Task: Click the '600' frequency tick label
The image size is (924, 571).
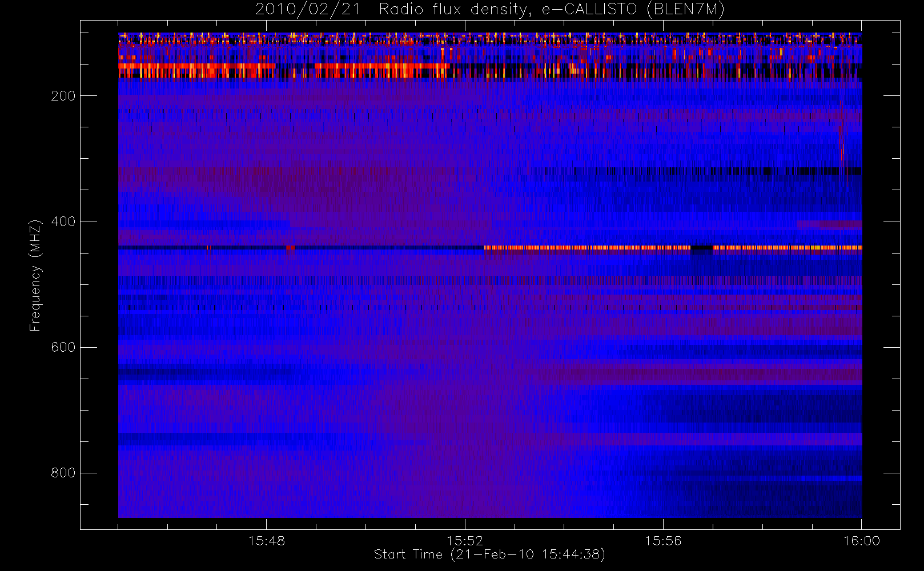Action: (63, 347)
